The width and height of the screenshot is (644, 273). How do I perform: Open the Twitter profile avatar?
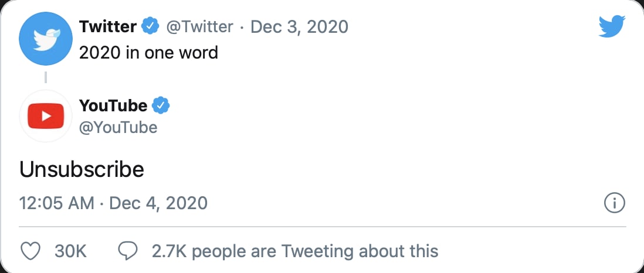point(46,39)
